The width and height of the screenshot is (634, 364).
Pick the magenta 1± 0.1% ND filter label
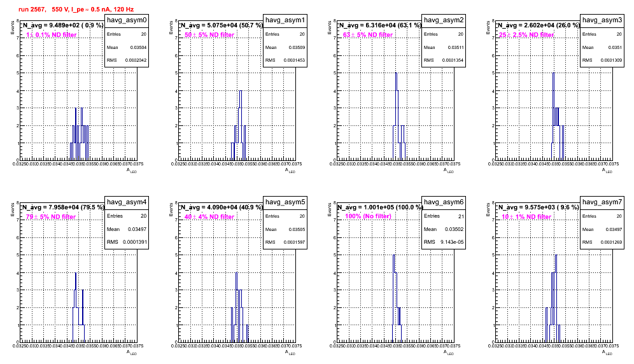coord(52,35)
